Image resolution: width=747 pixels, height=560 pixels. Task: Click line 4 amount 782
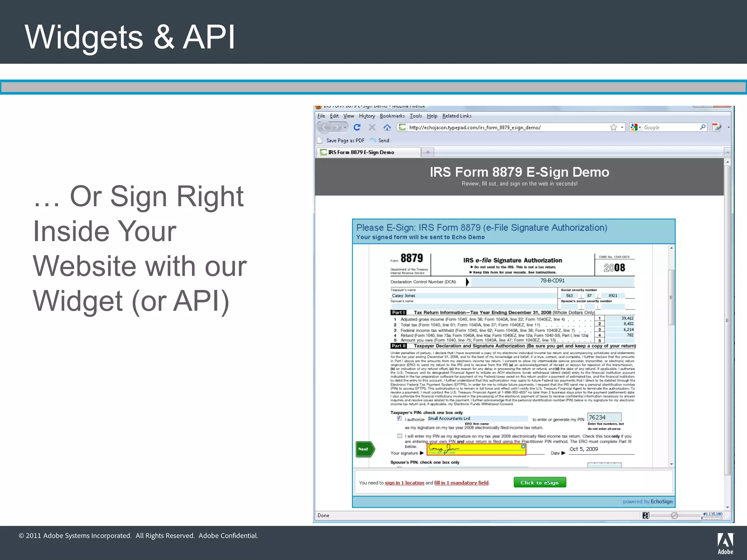[x=619, y=335]
